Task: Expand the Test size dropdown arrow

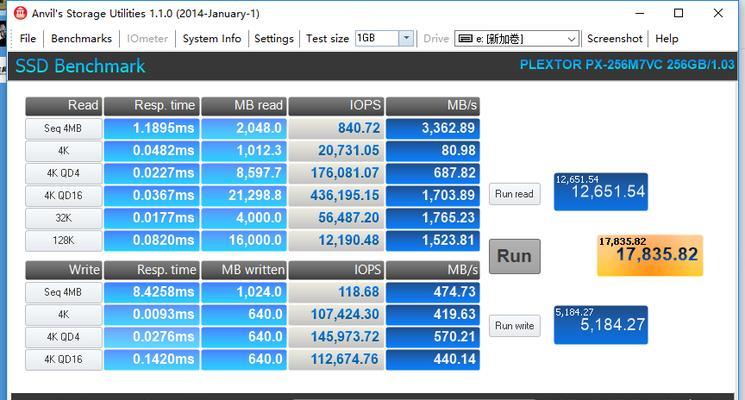Action: click(x=406, y=38)
